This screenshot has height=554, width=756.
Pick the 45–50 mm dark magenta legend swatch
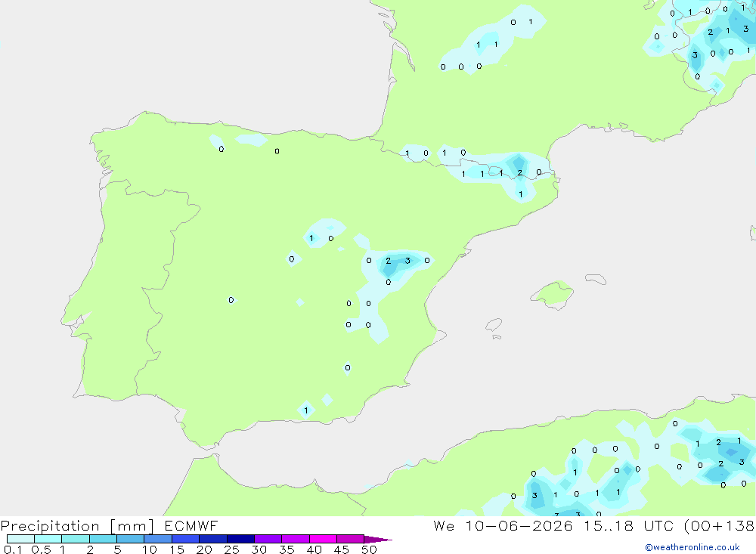coord(351,539)
